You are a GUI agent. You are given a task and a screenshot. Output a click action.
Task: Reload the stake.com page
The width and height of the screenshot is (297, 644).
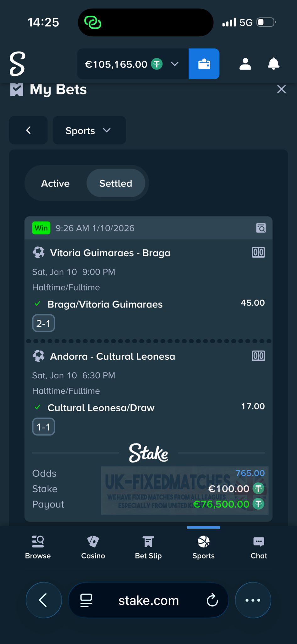click(212, 600)
